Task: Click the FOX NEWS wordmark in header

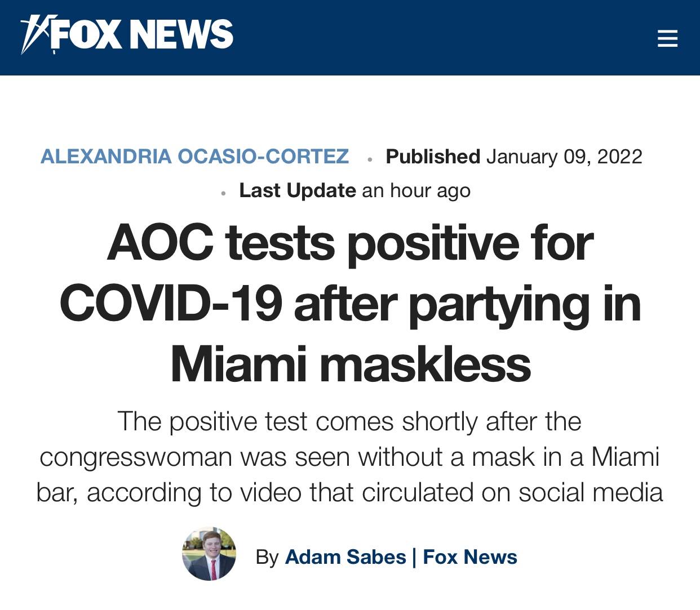Action: point(142,35)
